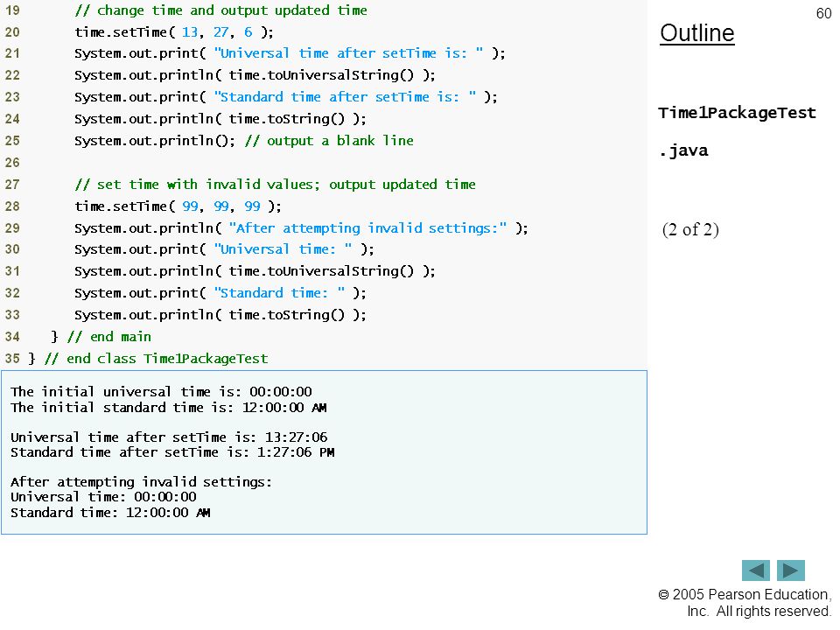840x630 pixels.
Task: Go to the previous slide arrow
Action: (755, 570)
